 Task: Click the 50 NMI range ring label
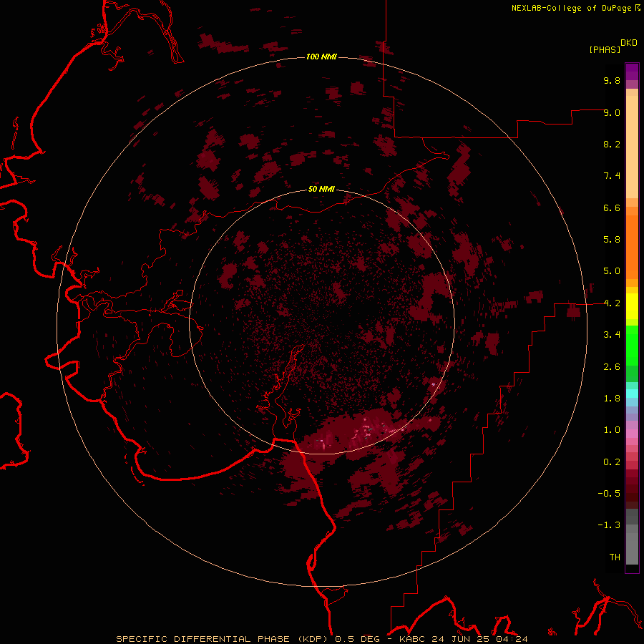pos(321,189)
